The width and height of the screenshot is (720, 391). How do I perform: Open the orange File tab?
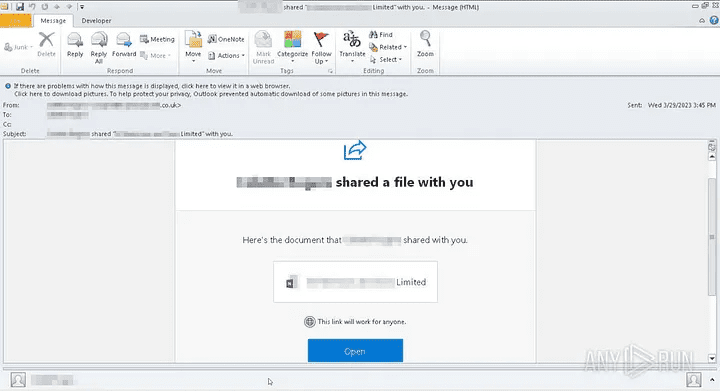coord(16,21)
